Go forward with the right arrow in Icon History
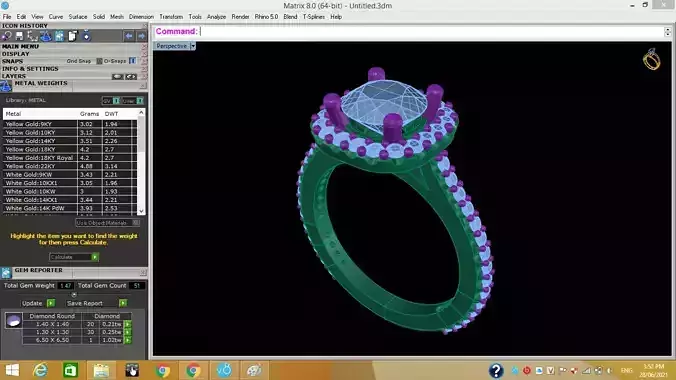 coord(141,36)
